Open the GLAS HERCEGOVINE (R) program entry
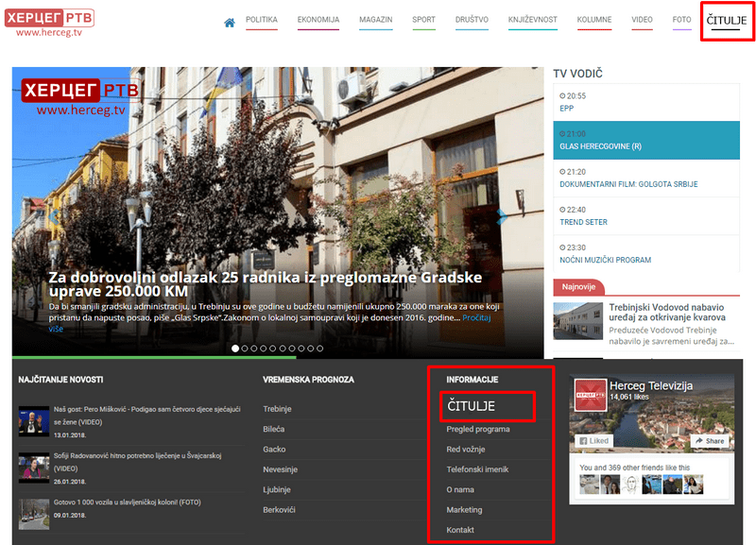Image resolution: width=756 pixels, height=545 pixels. tap(600, 146)
